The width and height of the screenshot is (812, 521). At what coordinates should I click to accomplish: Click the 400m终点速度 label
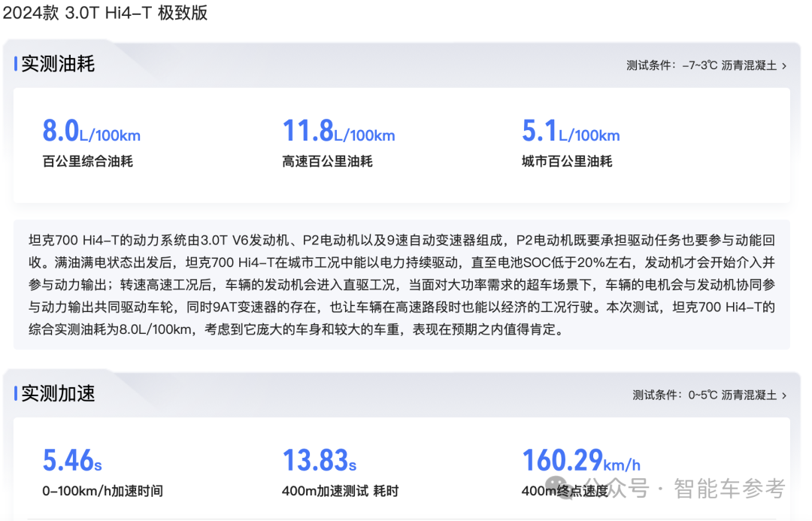tap(567, 491)
